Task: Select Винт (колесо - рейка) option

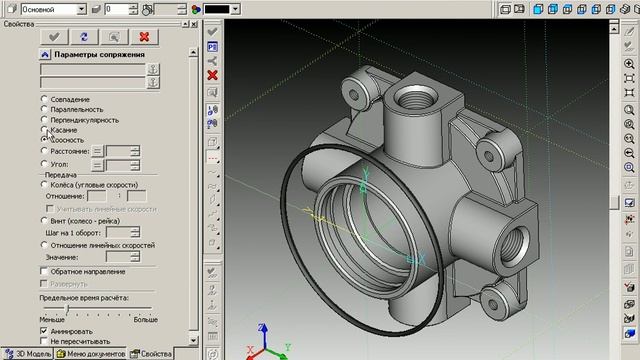Action: (x=44, y=220)
